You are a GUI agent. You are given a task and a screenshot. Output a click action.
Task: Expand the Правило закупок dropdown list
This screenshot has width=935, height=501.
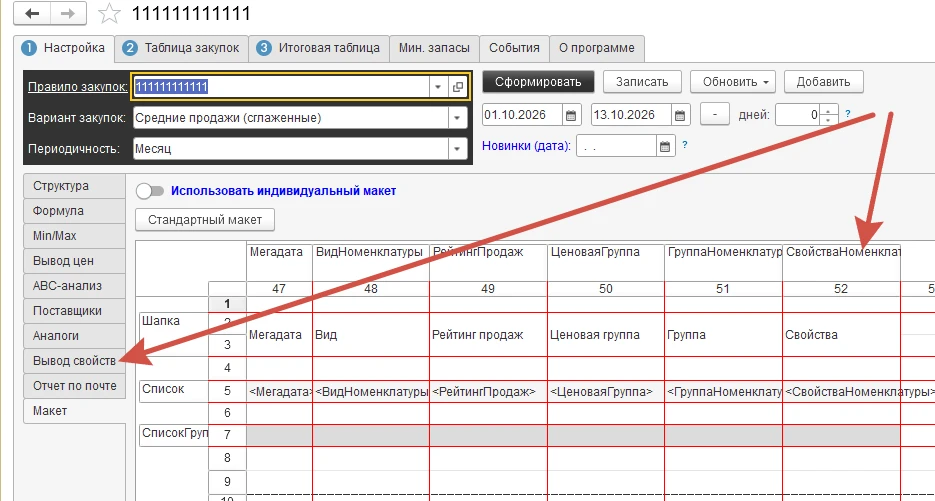coord(438,87)
